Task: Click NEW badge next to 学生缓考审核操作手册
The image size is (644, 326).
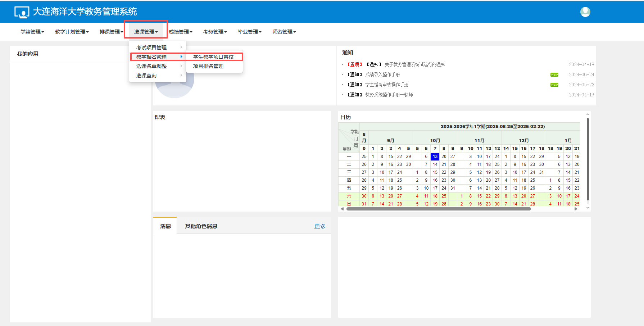Action: point(554,85)
